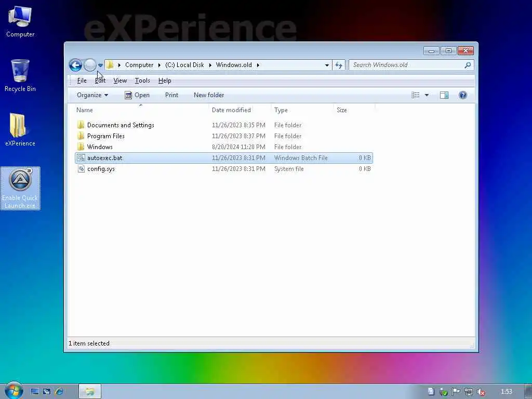
Task: Click the network tray icon
Action: tap(469, 392)
